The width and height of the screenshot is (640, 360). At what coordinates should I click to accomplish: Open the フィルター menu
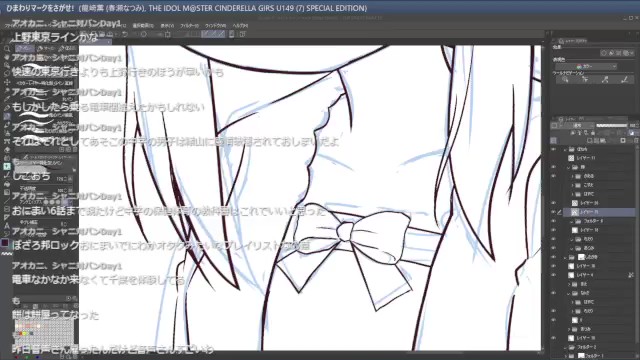[x=190, y=25]
